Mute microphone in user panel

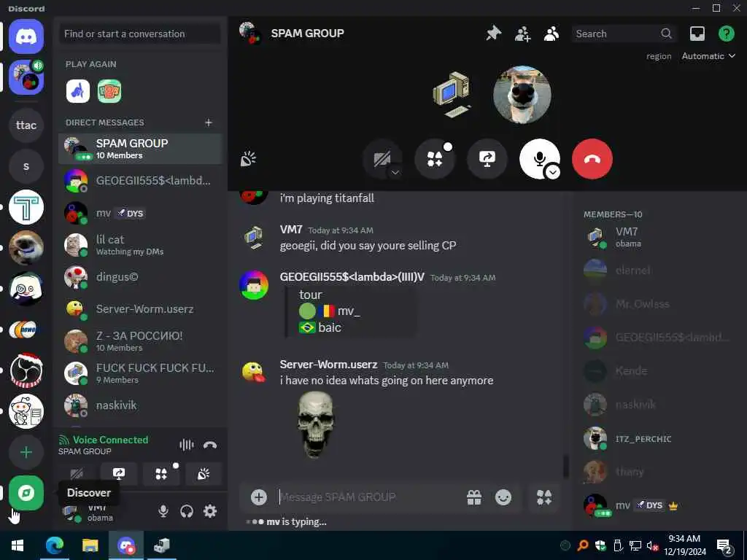point(163,511)
